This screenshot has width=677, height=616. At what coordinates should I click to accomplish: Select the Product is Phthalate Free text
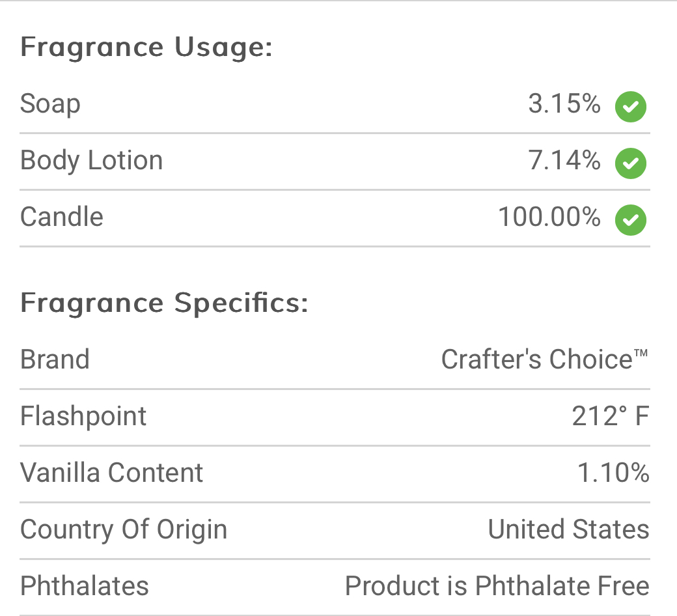tap(497, 586)
